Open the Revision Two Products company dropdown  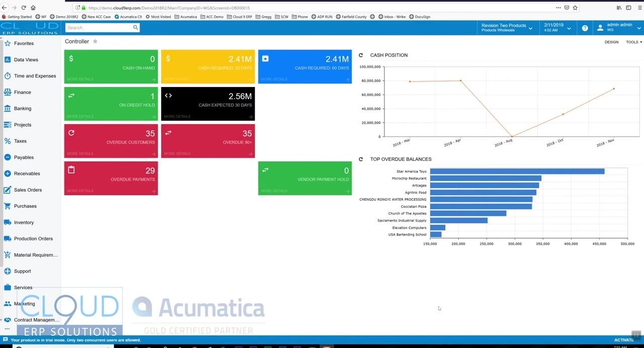pyautogui.click(x=507, y=28)
